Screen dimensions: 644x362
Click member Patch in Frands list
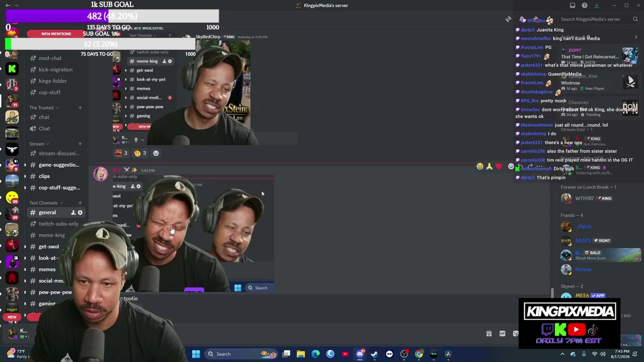(x=585, y=227)
